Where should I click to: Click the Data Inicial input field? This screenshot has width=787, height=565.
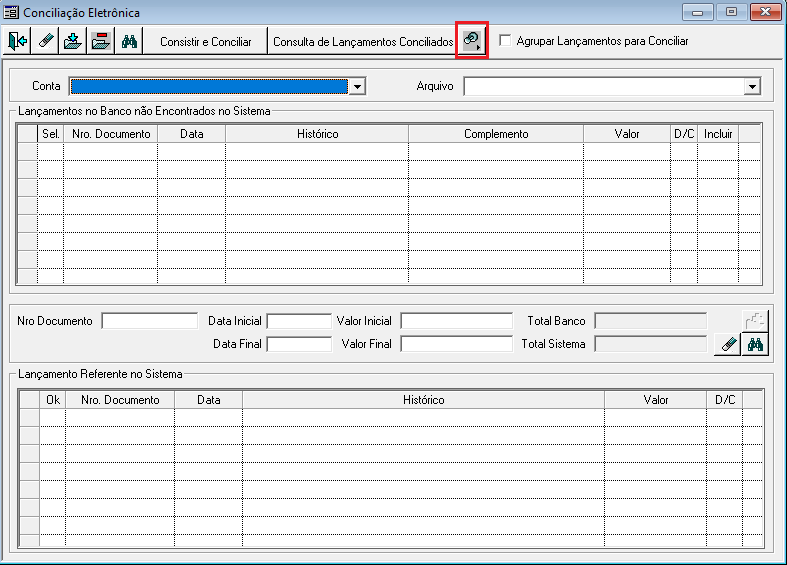click(x=299, y=321)
